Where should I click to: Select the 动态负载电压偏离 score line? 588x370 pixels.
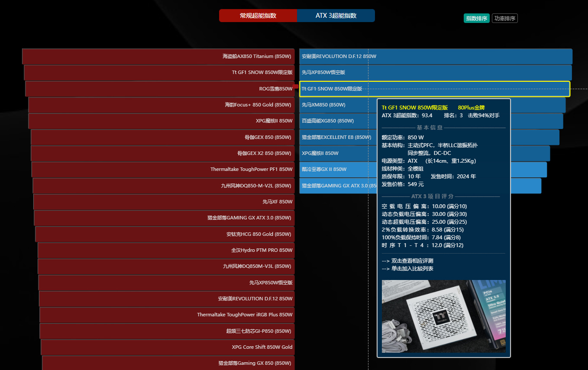[424, 214]
